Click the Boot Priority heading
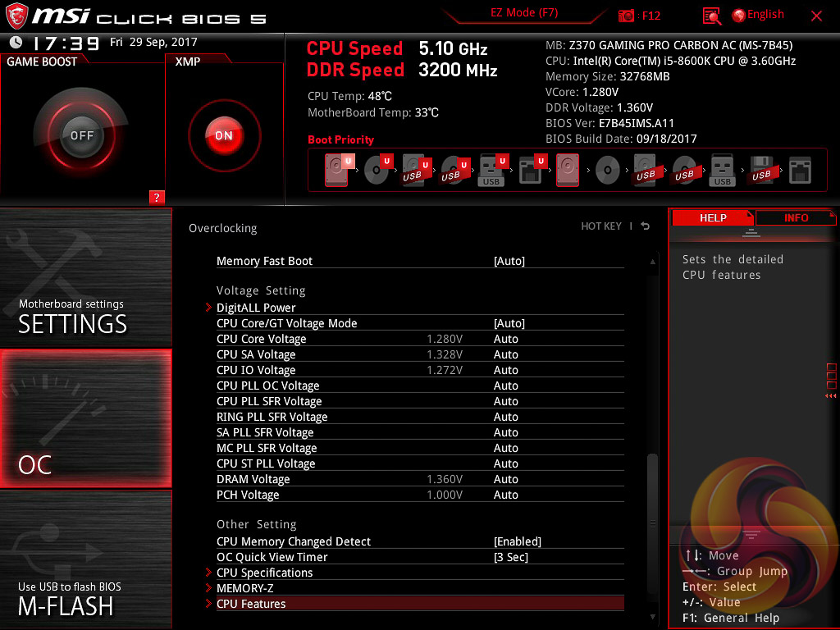This screenshot has height=630, width=840. click(340, 139)
